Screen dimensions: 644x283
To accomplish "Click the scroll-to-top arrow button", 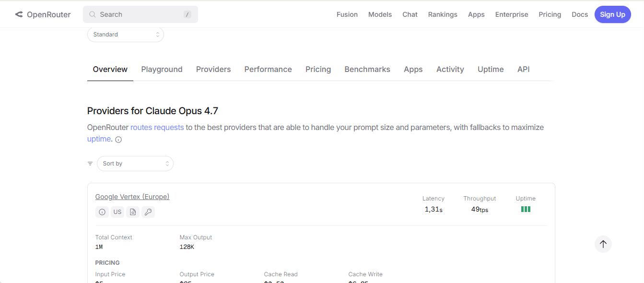I will point(603,244).
